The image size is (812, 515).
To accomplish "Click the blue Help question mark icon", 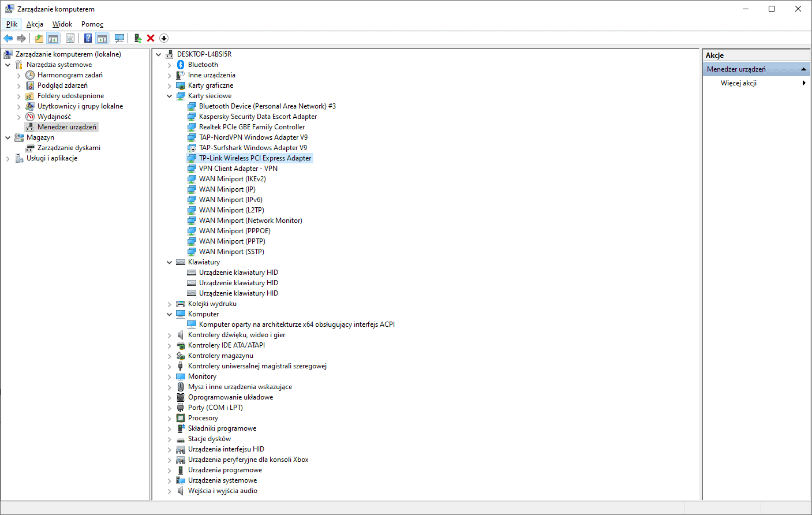I will click(x=88, y=38).
